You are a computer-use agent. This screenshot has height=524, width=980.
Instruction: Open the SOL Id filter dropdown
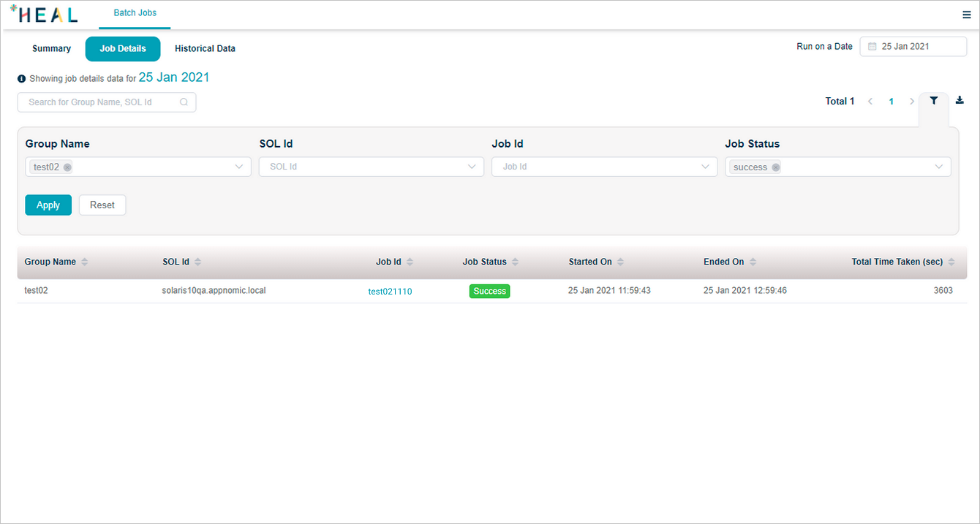pos(372,167)
